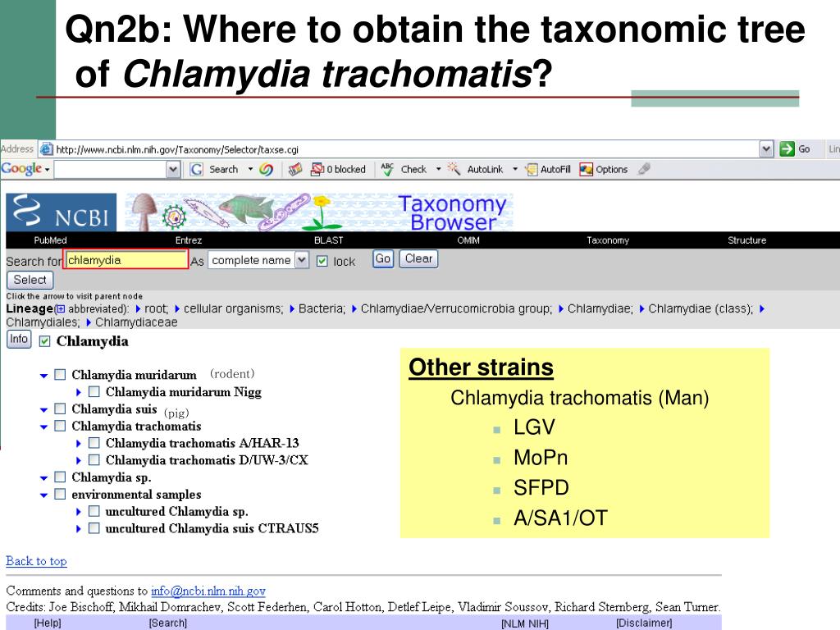Image resolution: width=840 pixels, height=630 pixels.
Task: Open the OMIM nav item
Action: [x=468, y=240]
